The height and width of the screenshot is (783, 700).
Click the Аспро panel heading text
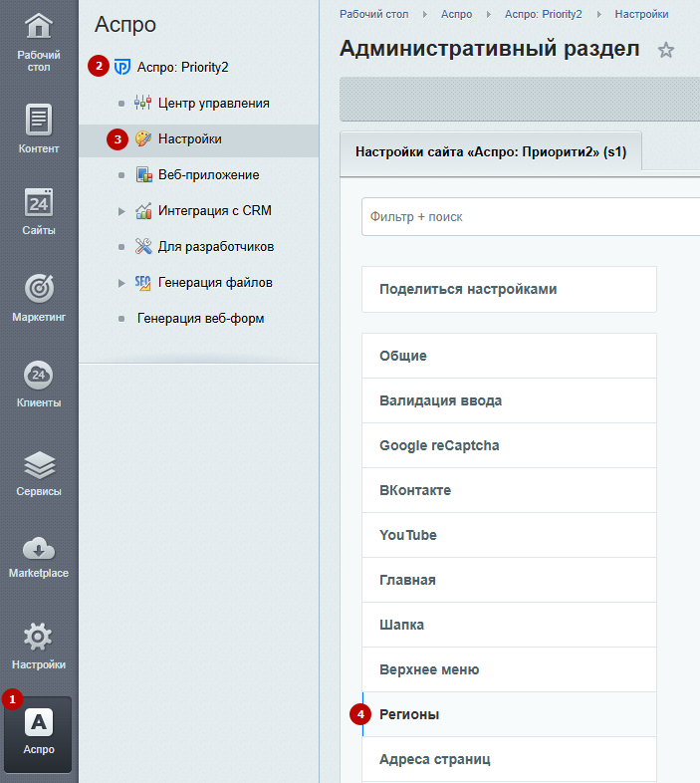click(125, 25)
